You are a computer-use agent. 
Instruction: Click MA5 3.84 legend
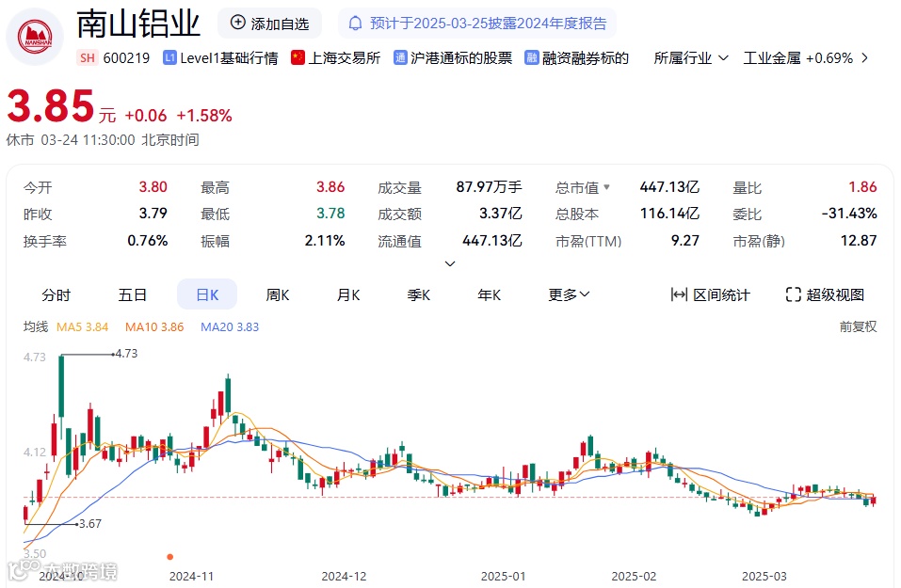click(82, 326)
